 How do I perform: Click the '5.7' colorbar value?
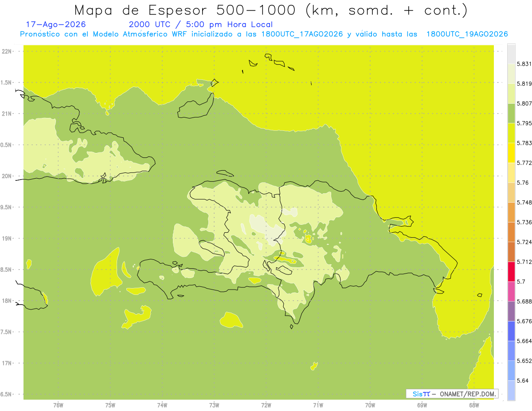click(x=521, y=282)
